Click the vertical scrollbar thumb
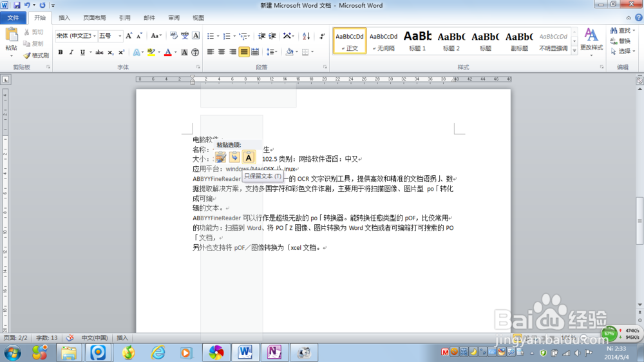 (x=639, y=221)
